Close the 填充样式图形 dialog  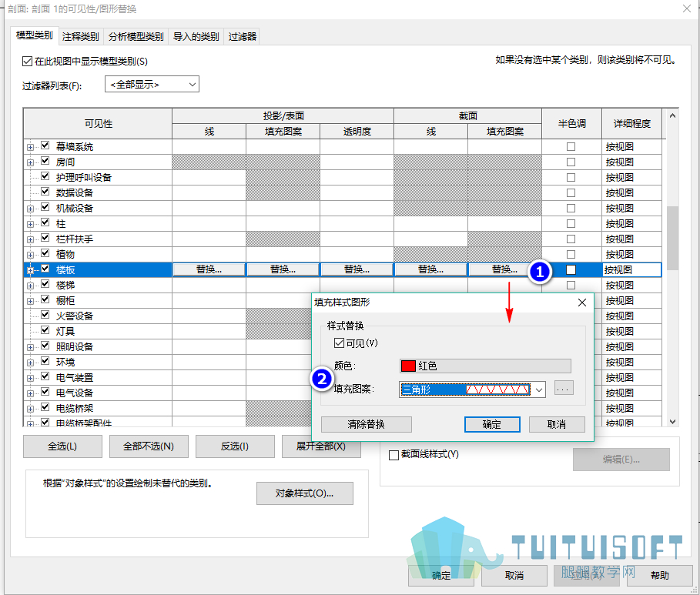pyautogui.click(x=581, y=303)
